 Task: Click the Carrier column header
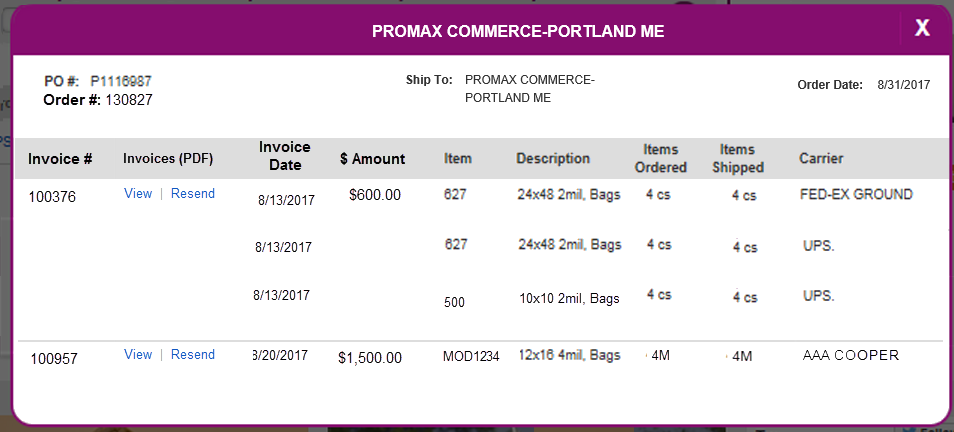click(821, 159)
